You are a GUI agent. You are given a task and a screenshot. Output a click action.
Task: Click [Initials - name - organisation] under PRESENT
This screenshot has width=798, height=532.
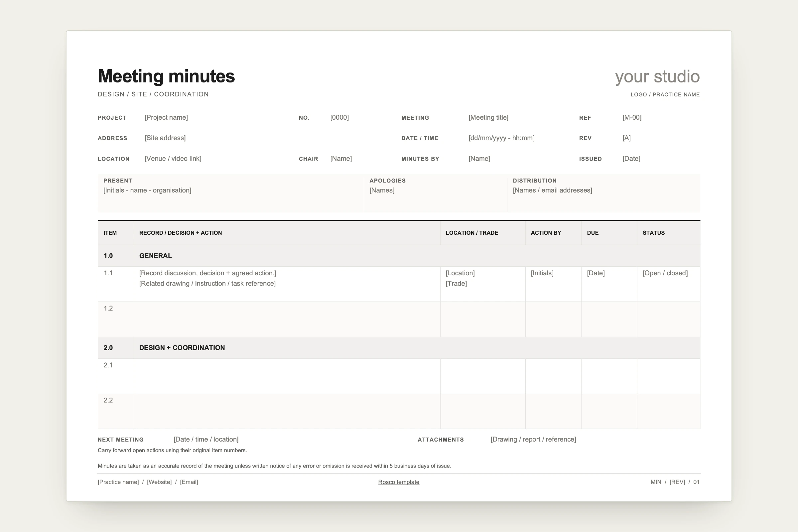147,190
